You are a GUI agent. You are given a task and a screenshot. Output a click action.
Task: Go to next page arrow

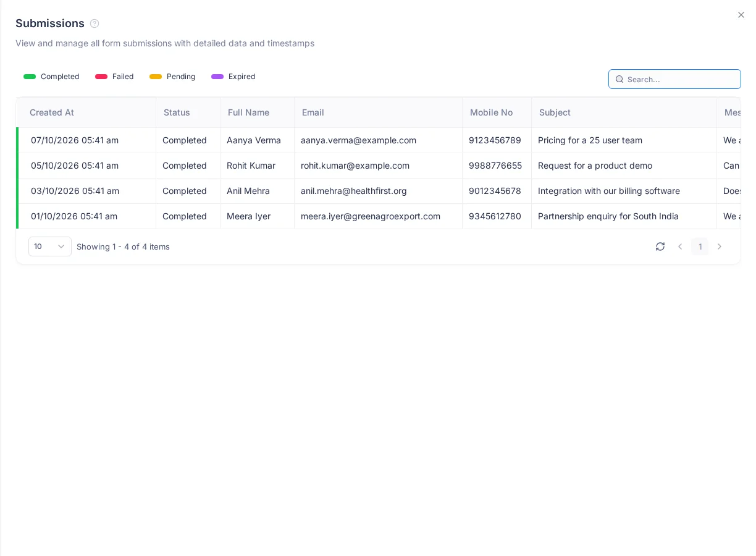(x=720, y=246)
